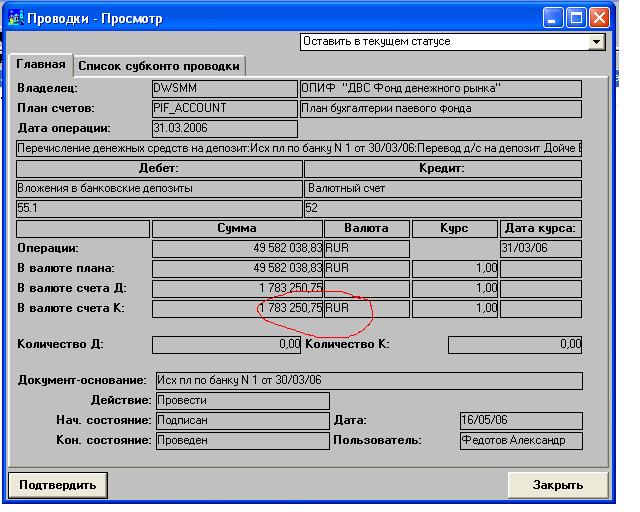Viewport: 640px width, 512px height.
Task: Close the Проводки - Просмотр window
Action: pos(599,18)
